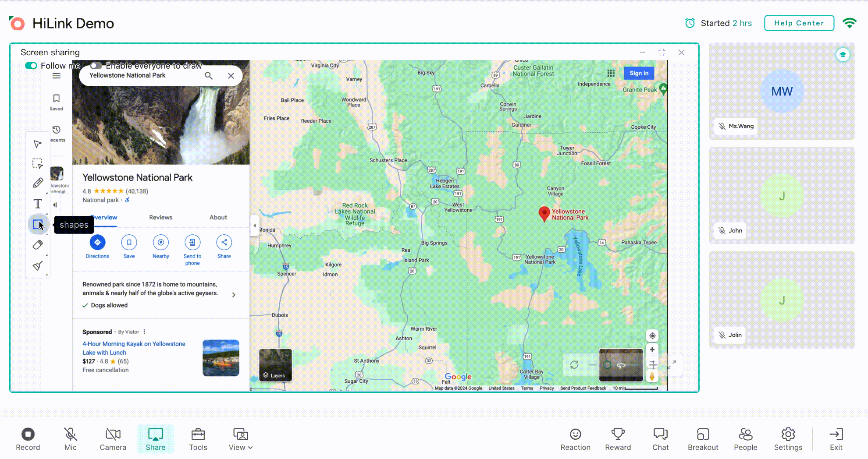This screenshot has width=868, height=459.
Task: Open the Tools briefcase
Action: [198, 439]
